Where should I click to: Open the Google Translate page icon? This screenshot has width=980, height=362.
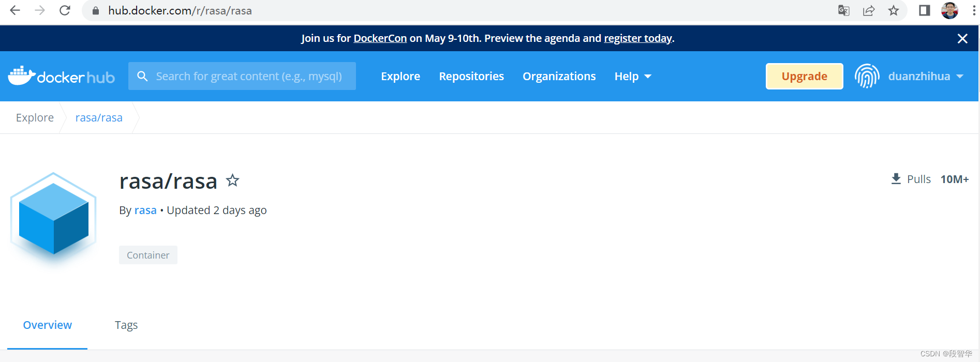[x=843, y=10]
